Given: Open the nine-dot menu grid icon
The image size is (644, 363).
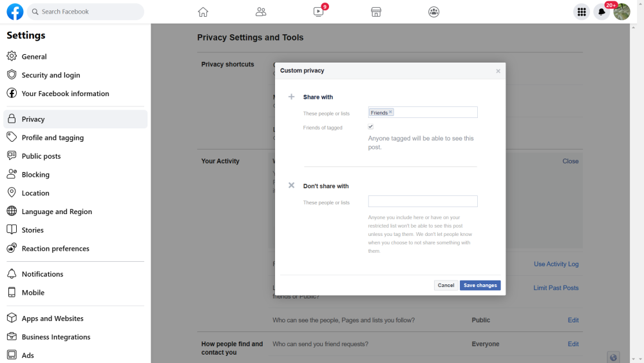Looking at the screenshot, I should (x=582, y=12).
